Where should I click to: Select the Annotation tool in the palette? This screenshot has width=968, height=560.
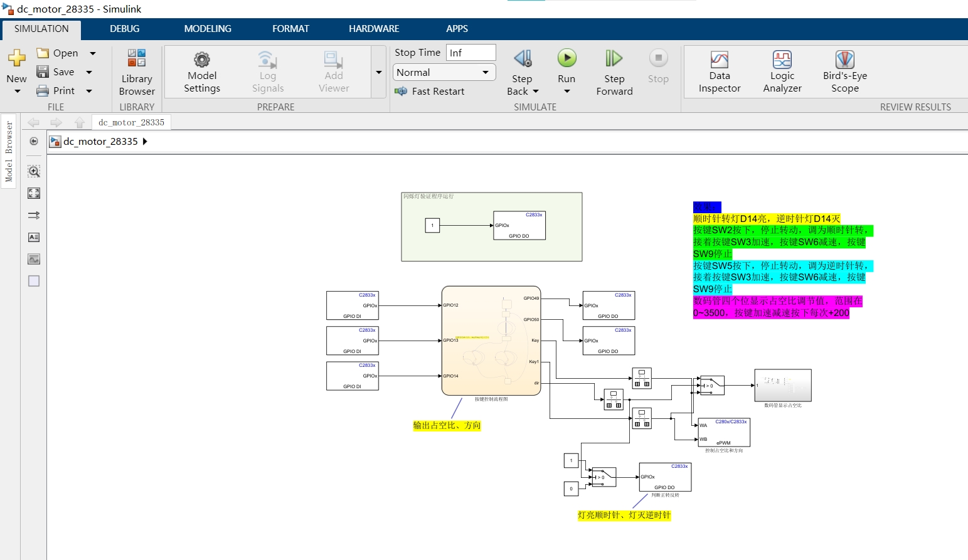(33, 237)
